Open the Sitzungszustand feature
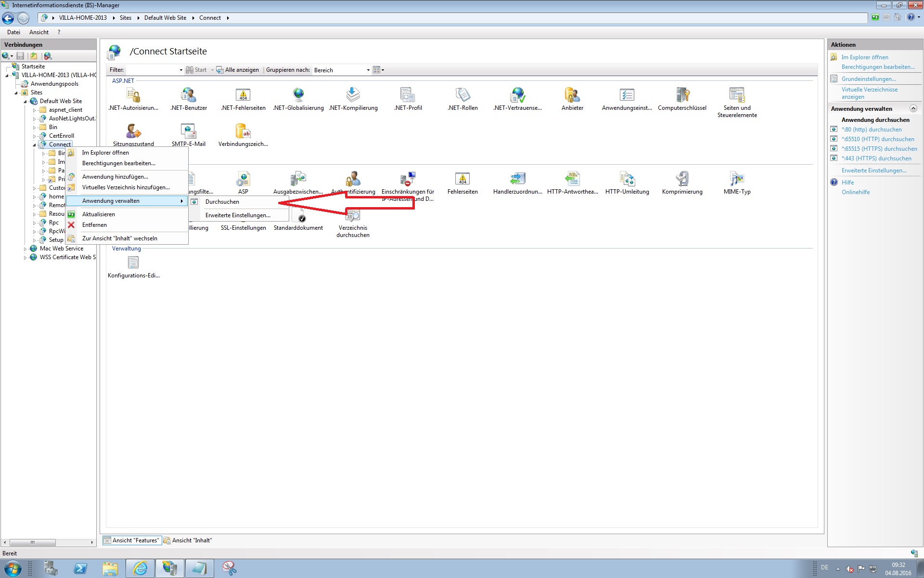This screenshot has width=924, height=578. pyautogui.click(x=133, y=131)
